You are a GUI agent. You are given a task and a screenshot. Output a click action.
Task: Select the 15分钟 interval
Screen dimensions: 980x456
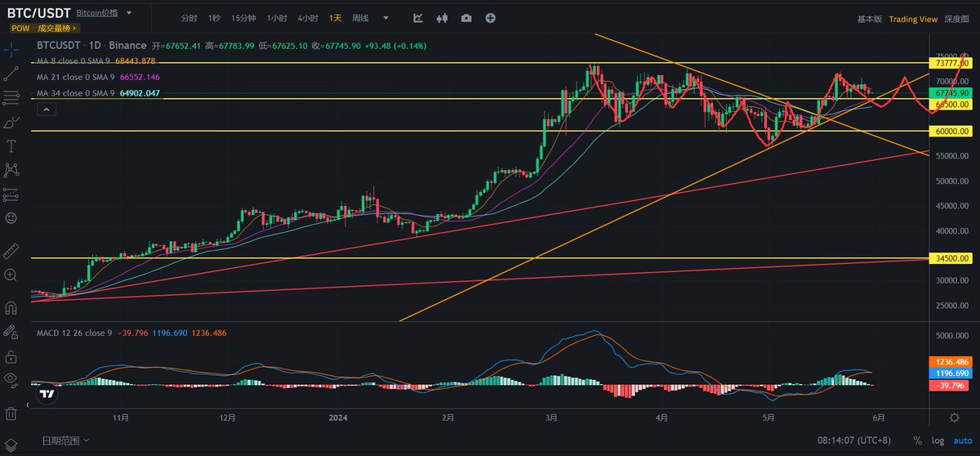click(243, 18)
